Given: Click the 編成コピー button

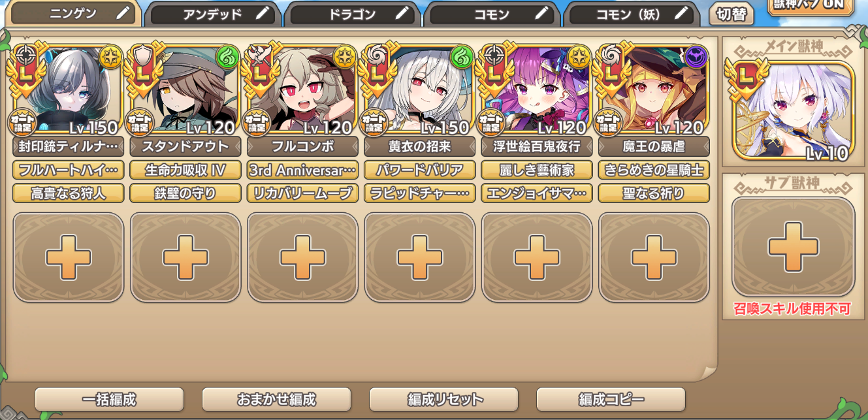Looking at the screenshot, I should (611, 399).
